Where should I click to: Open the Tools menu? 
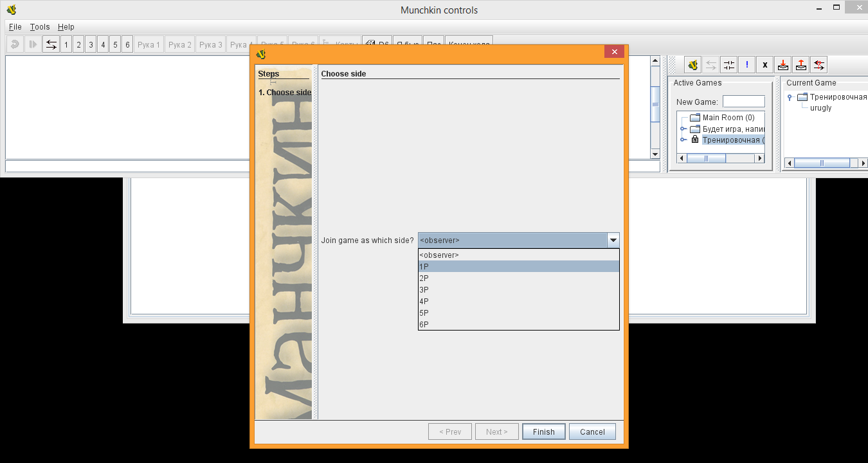[x=40, y=27]
